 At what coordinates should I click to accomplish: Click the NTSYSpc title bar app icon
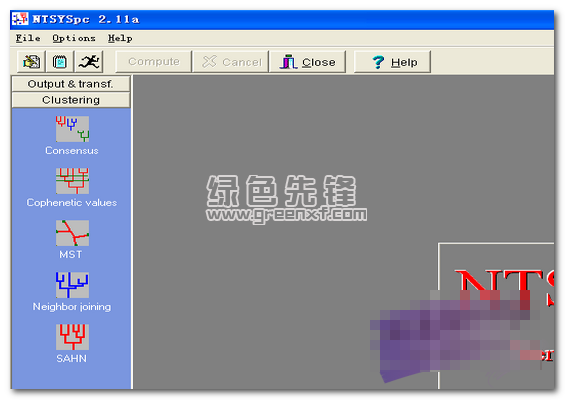click(20, 19)
